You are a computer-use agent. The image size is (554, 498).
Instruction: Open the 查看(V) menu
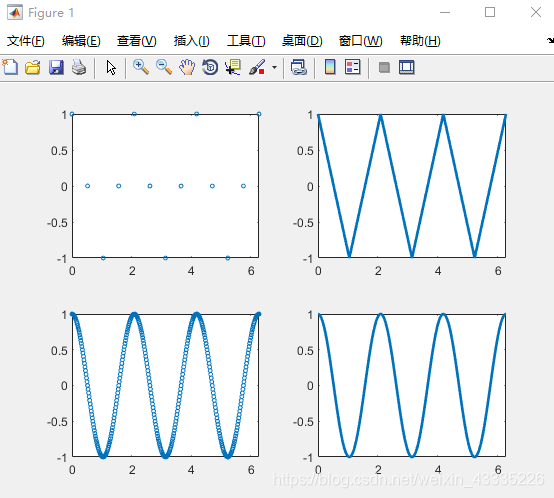137,41
